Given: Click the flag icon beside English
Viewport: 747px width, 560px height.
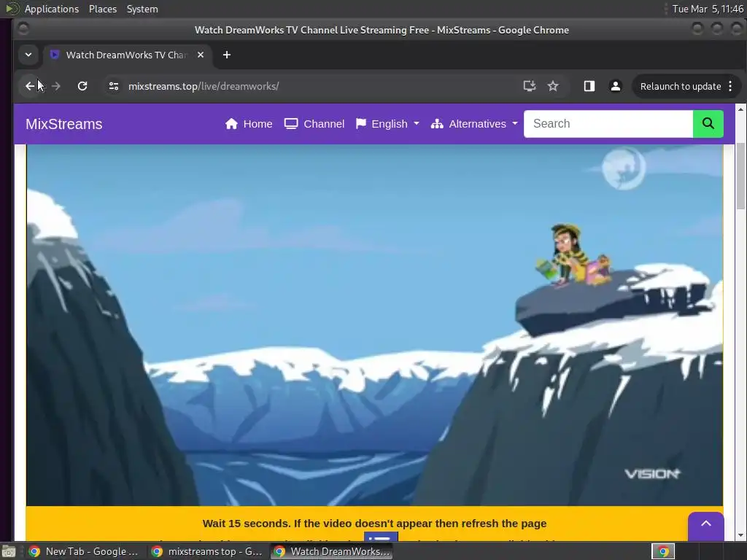Looking at the screenshot, I should click(360, 124).
